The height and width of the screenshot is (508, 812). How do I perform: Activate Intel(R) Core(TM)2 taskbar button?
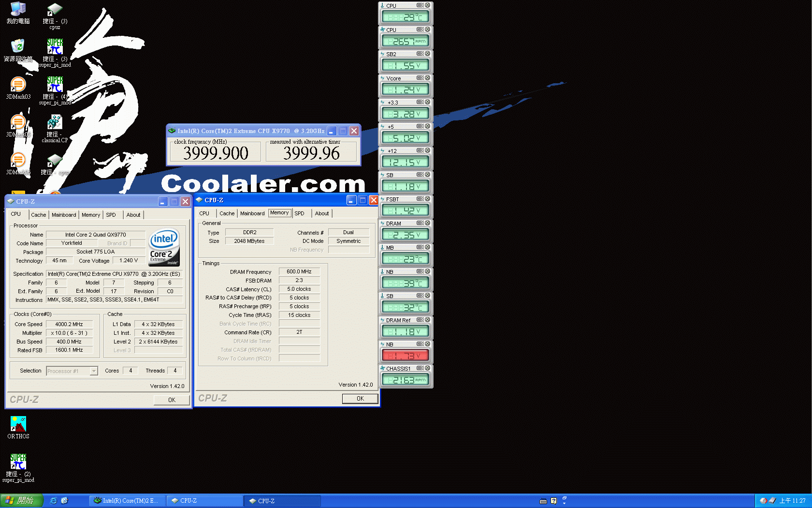127,501
